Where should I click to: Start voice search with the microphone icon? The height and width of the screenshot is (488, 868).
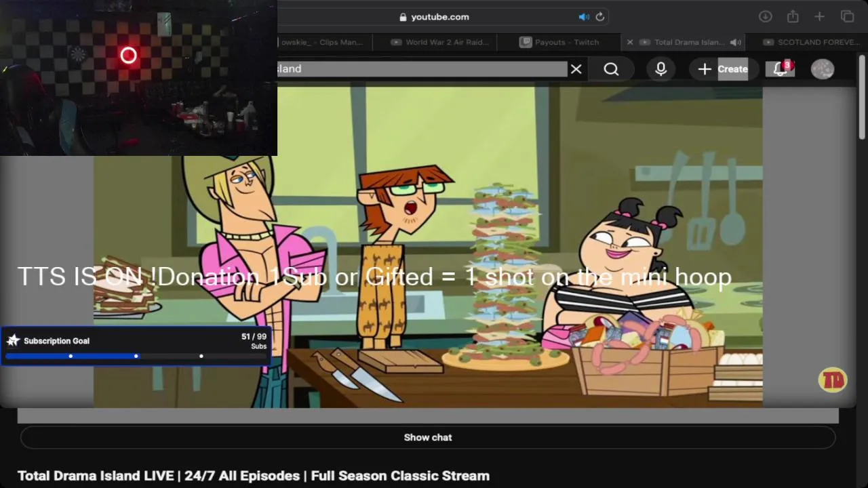(x=660, y=69)
